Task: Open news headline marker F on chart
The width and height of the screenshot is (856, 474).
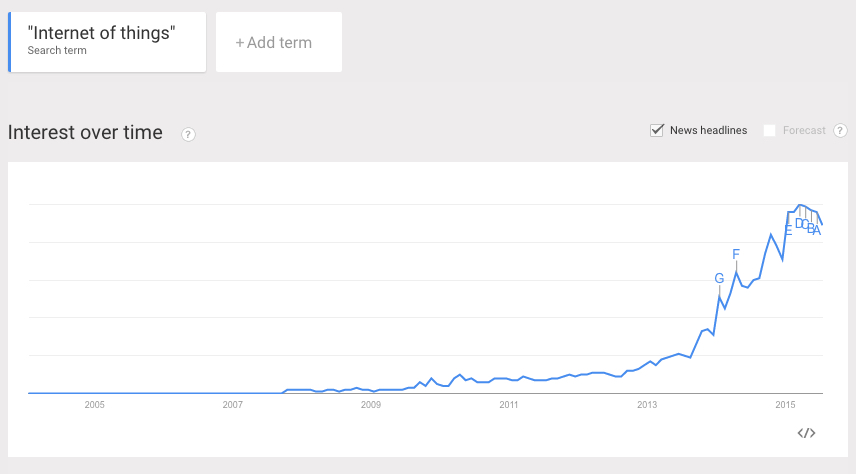Action: (736, 254)
